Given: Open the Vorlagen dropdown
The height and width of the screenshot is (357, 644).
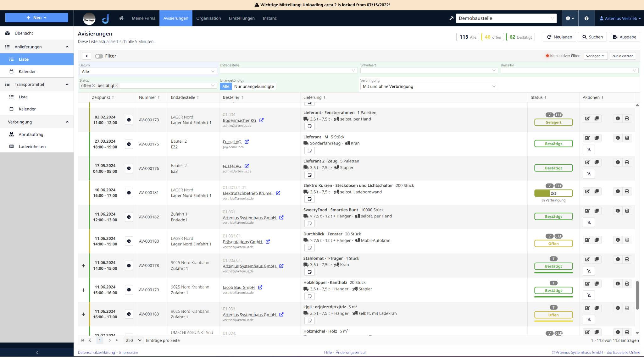Looking at the screenshot, I should [x=595, y=56].
